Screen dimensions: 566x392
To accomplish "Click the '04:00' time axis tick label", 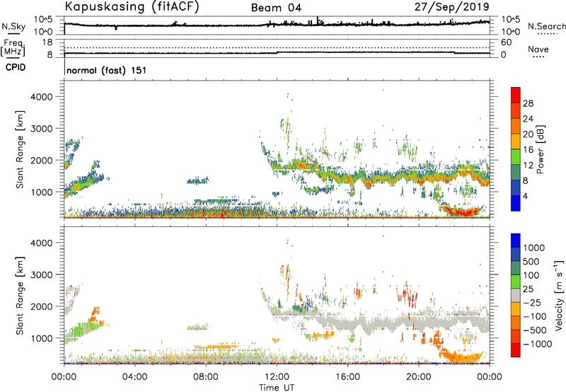I will 134,377.
